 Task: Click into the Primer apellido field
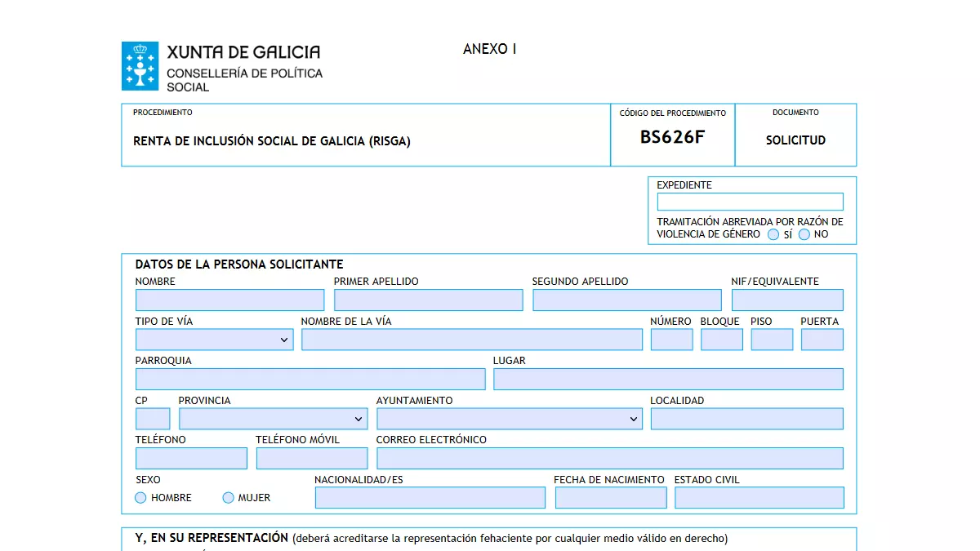coord(429,300)
